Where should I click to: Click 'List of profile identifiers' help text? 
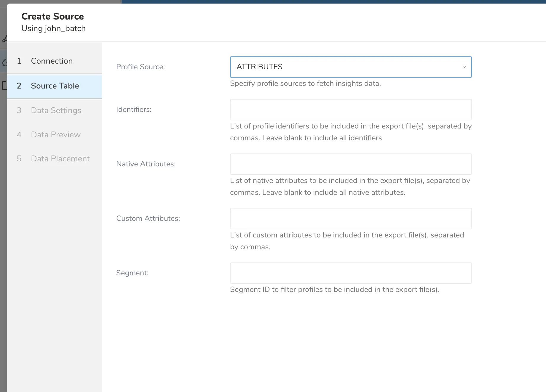pos(351,132)
